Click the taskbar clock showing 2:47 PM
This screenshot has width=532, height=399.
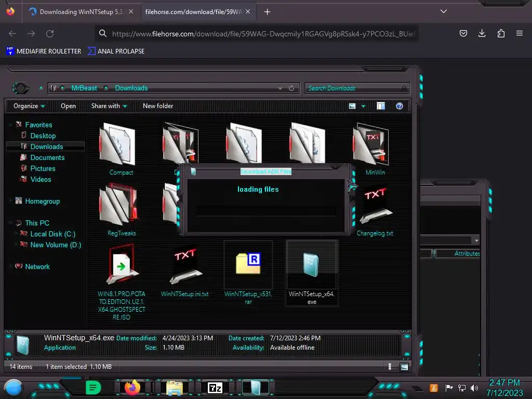pos(504,388)
